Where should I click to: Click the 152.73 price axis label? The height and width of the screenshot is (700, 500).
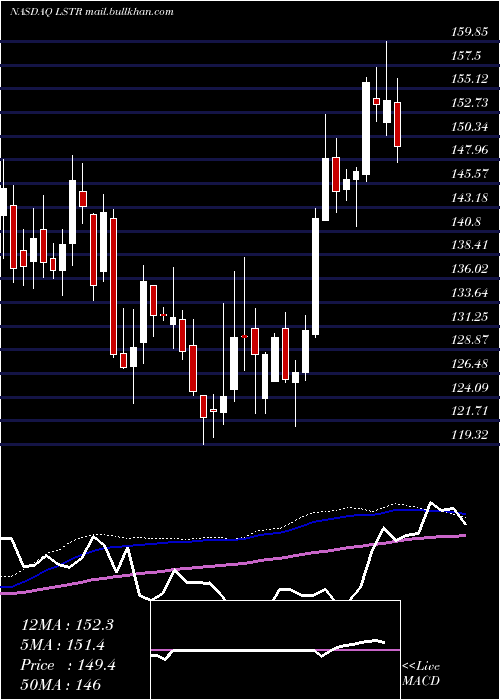tap(470, 103)
